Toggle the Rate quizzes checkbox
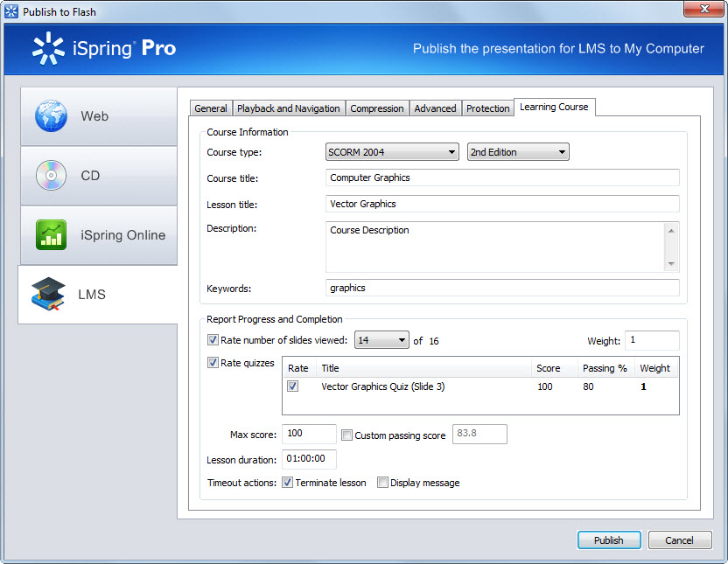The height and width of the screenshot is (564, 728). [x=213, y=363]
